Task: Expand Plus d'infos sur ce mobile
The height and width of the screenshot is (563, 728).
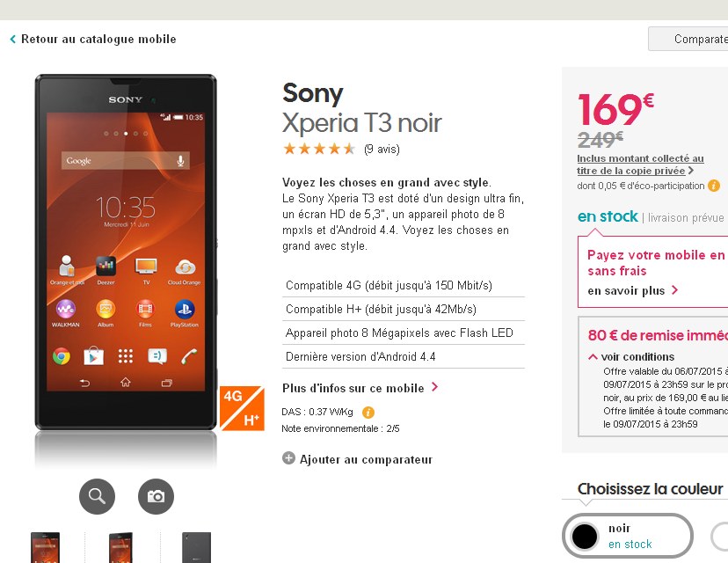Action: [x=360, y=388]
